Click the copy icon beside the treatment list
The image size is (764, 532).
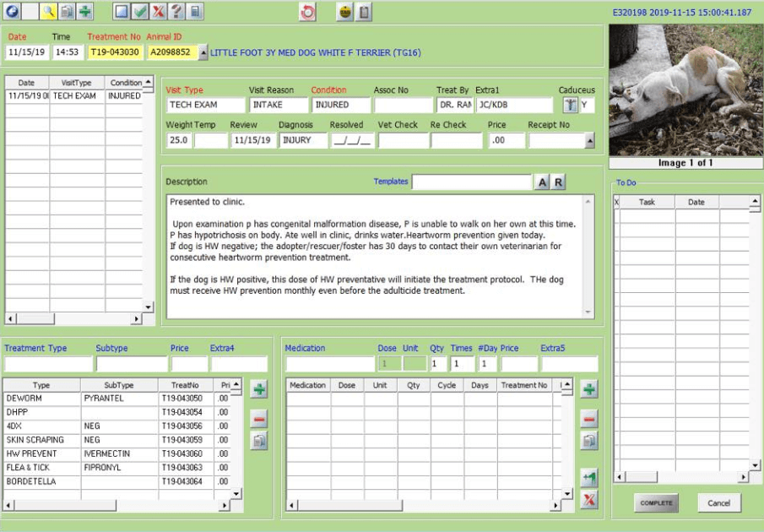tap(259, 440)
